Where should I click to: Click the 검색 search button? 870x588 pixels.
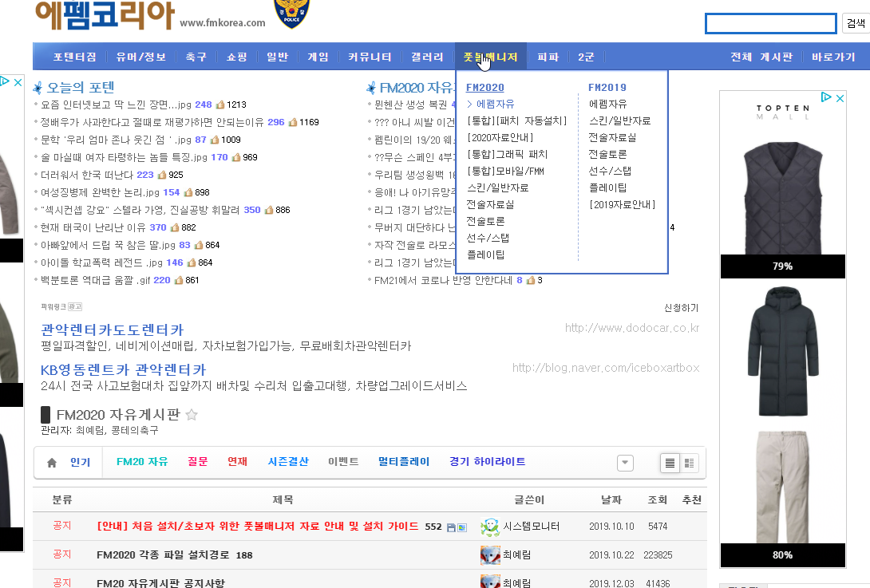[856, 23]
